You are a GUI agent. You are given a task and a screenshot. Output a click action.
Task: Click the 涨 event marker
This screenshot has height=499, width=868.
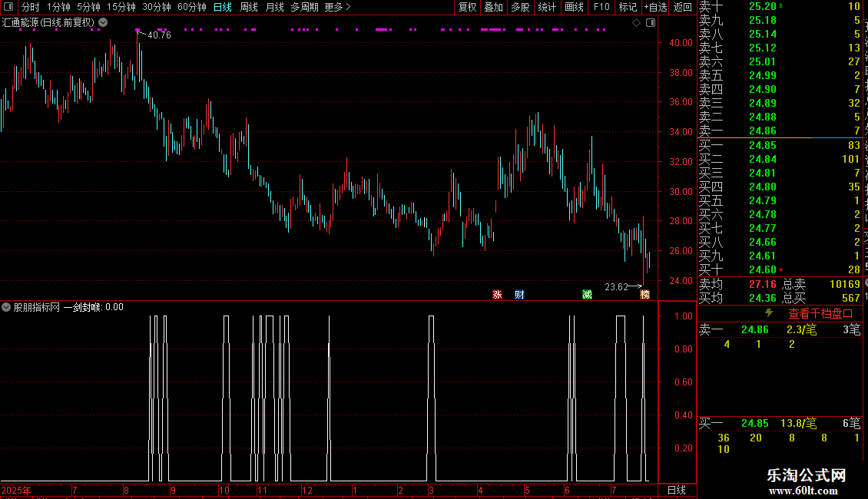click(497, 294)
